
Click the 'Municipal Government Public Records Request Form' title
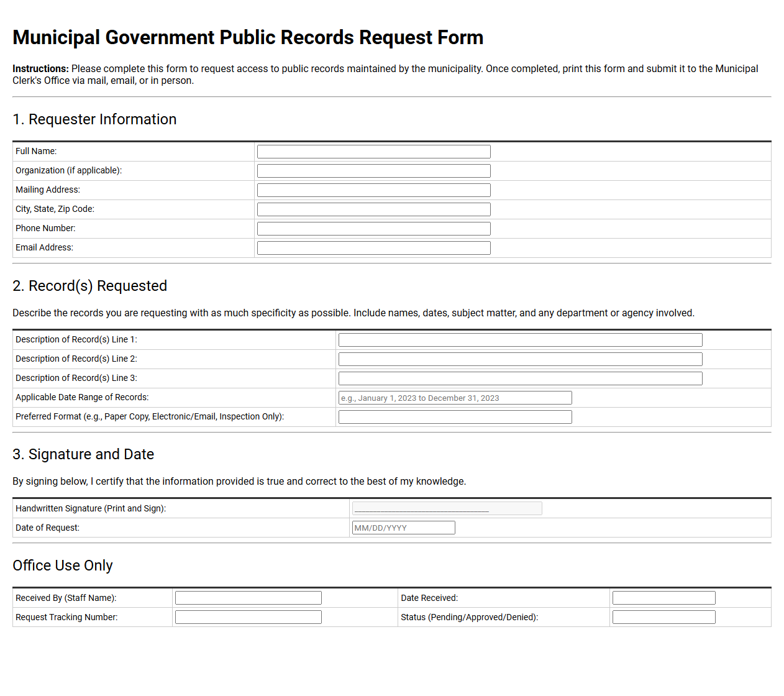pos(248,37)
